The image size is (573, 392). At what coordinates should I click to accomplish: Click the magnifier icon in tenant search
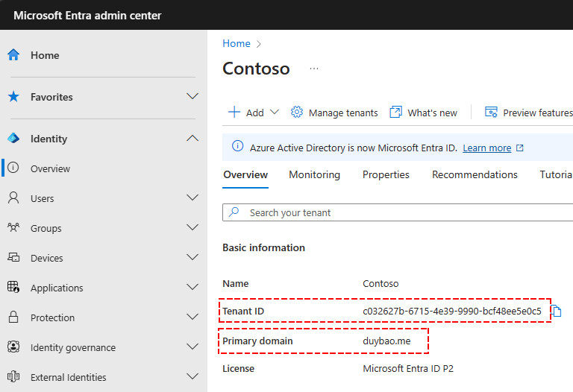pyautogui.click(x=234, y=212)
